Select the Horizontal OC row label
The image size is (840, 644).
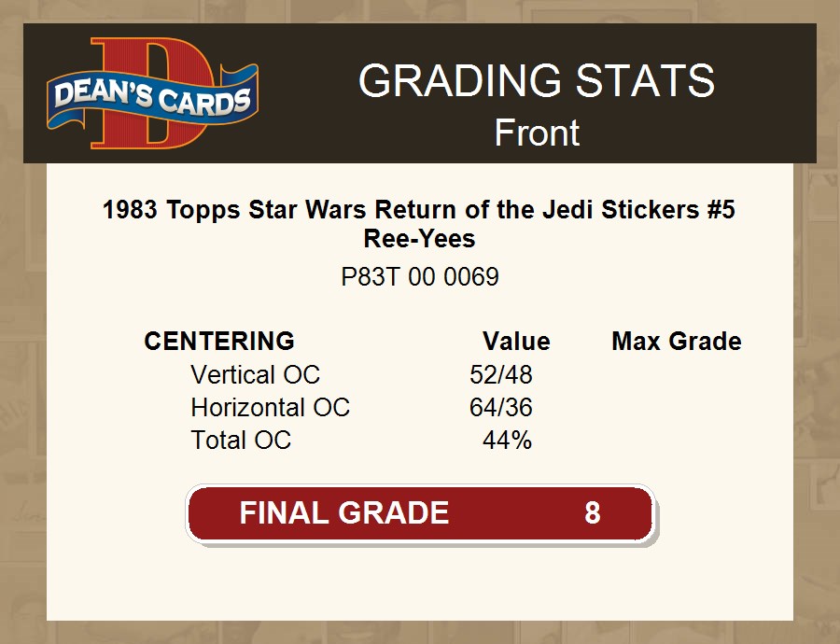pyautogui.click(x=270, y=408)
